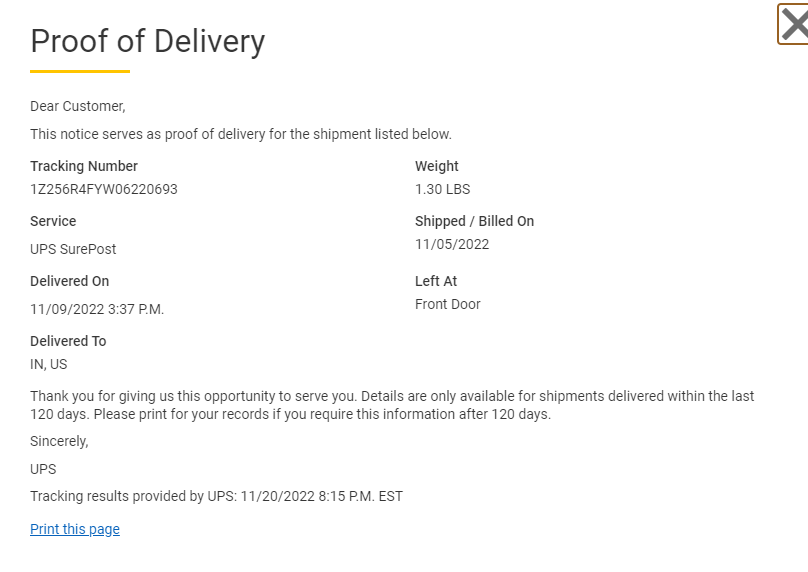Click the "Sincerely," closing text

pos(59,441)
